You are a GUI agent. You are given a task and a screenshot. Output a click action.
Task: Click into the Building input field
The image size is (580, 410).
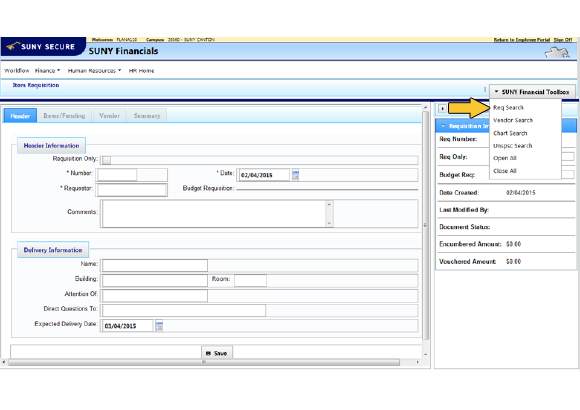pyautogui.click(x=155, y=280)
